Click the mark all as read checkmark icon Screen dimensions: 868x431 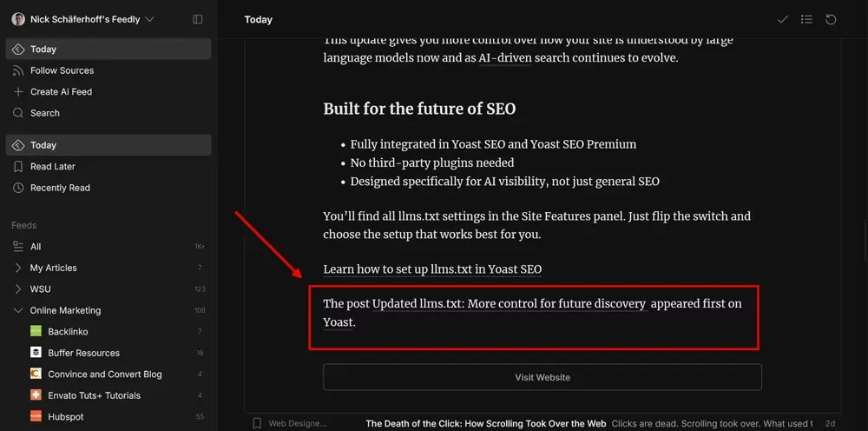pyautogui.click(x=782, y=19)
